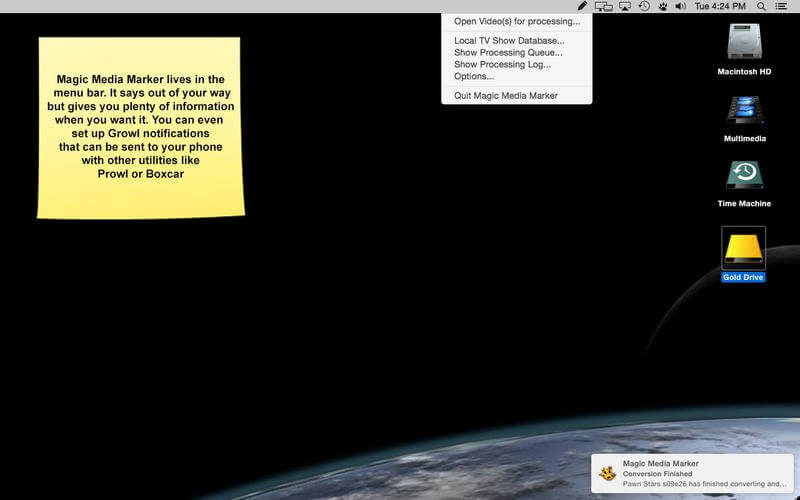The height and width of the screenshot is (500, 800).
Task: Click the Gold Drive label
Action: tap(743, 277)
